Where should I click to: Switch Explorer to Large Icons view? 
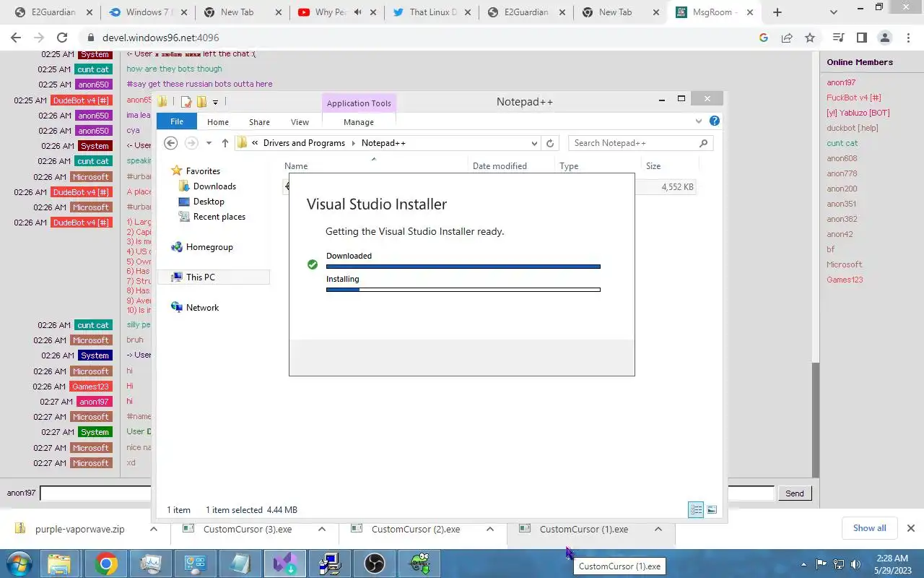pos(712,510)
